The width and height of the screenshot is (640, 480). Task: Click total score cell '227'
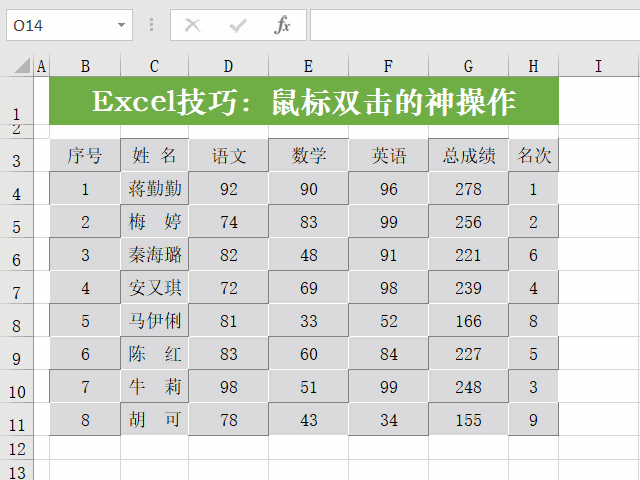tap(468, 353)
